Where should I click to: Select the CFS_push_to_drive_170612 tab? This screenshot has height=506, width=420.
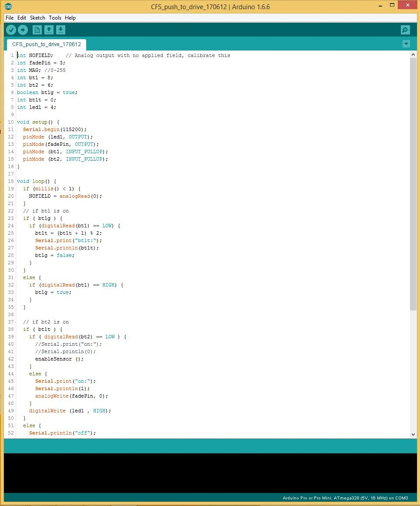tap(46, 44)
